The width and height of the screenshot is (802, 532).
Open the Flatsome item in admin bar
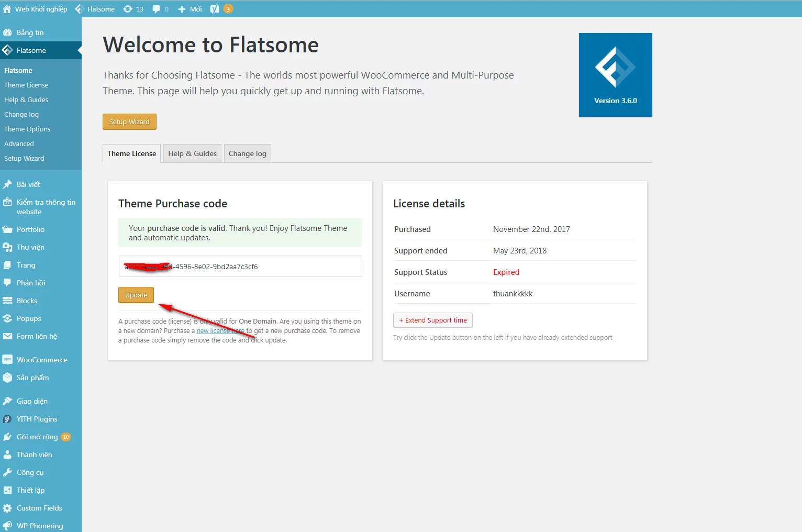tap(95, 9)
